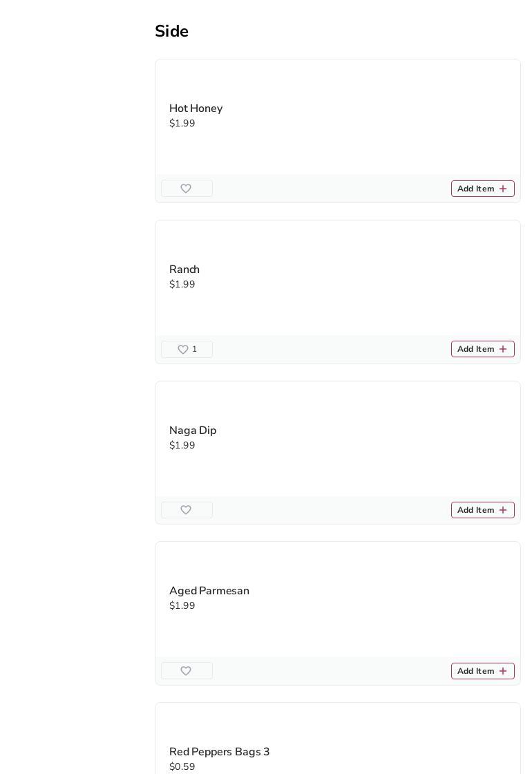Screen dimensions: 532x774
Task: Like the Hot Honey side item
Action: point(186,189)
